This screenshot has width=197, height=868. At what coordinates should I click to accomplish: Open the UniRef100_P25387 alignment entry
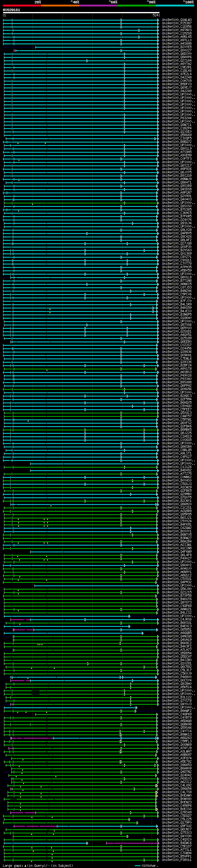[177, 23]
